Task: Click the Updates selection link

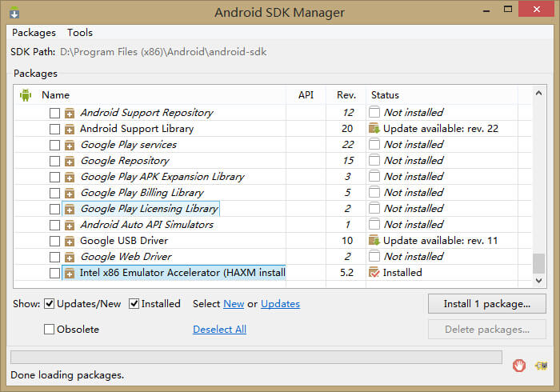Action: (x=280, y=304)
